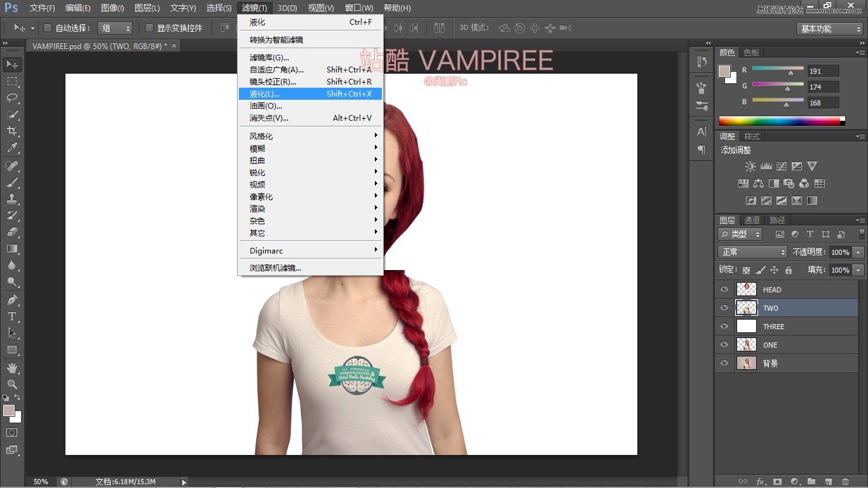The image size is (868, 488).
Task: Add a Photo Filter adjustment
Action: 789,184
